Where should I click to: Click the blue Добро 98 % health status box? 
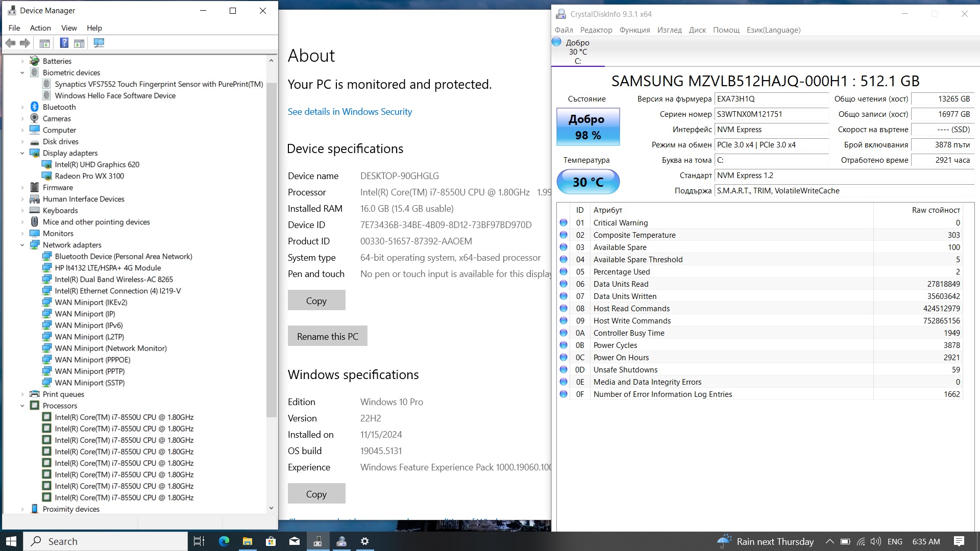pos(587,127)
